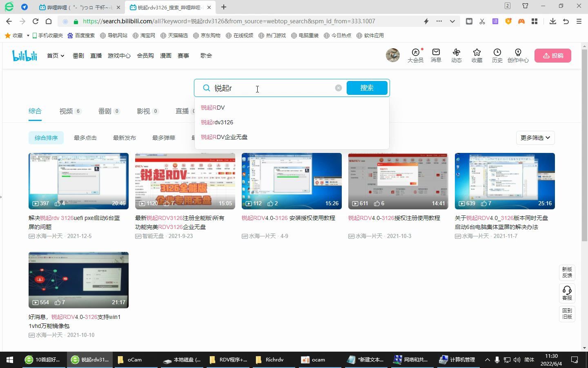Go back with browser back arrow

point(9,21)
